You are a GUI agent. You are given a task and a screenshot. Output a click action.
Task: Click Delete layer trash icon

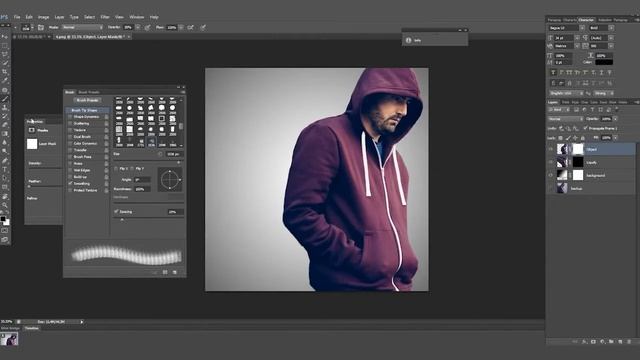tap(629, 342)
